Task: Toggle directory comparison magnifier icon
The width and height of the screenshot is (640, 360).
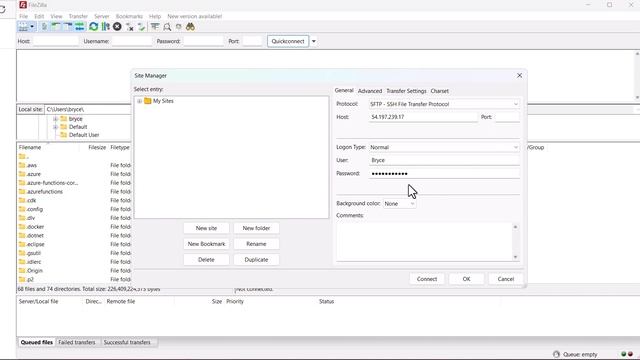Action: click(167, 27)
